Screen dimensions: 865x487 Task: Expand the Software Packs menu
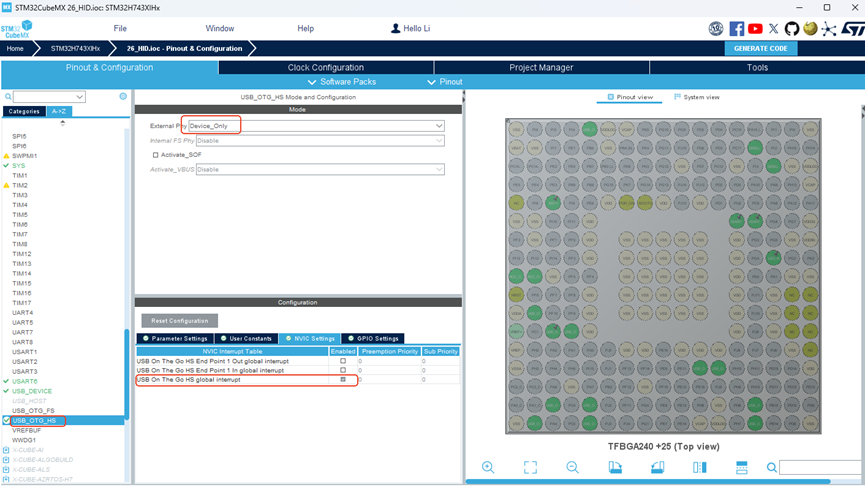coord(341,82)
